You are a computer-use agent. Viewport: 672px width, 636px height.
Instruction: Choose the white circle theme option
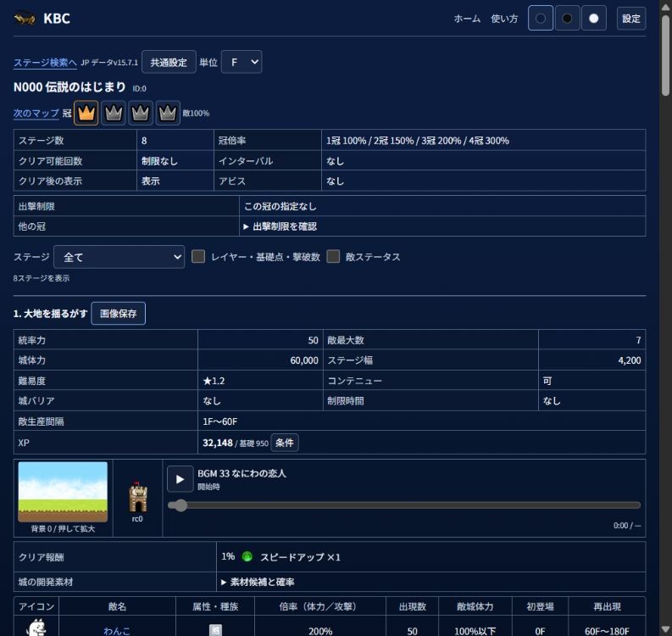coord(593,19)
